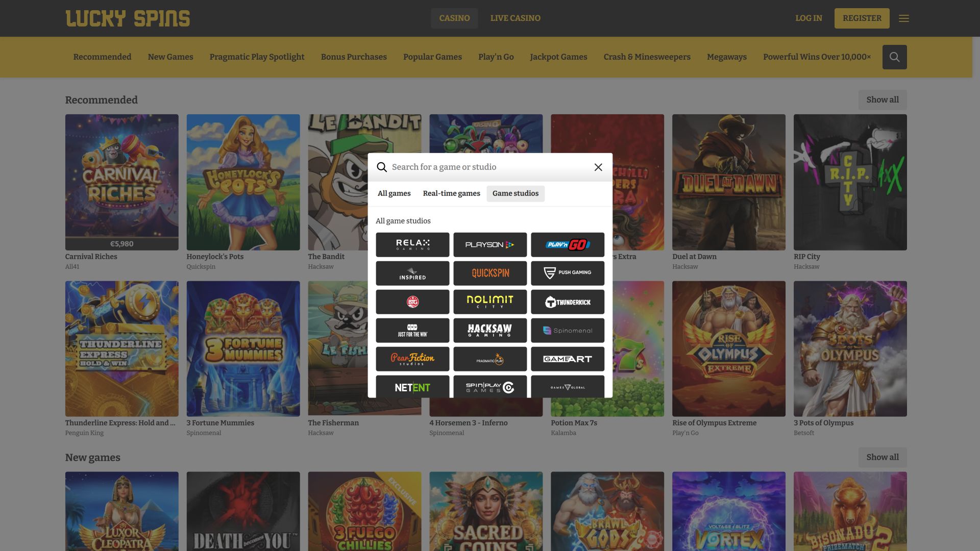The width and height of the screenshot is (980, 551).
Task: Show all Recommended games
Action: click(883, 100)
